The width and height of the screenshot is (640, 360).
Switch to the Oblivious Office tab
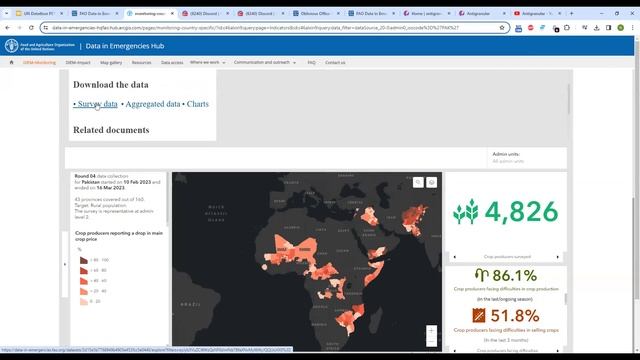[x=316, y=13]
